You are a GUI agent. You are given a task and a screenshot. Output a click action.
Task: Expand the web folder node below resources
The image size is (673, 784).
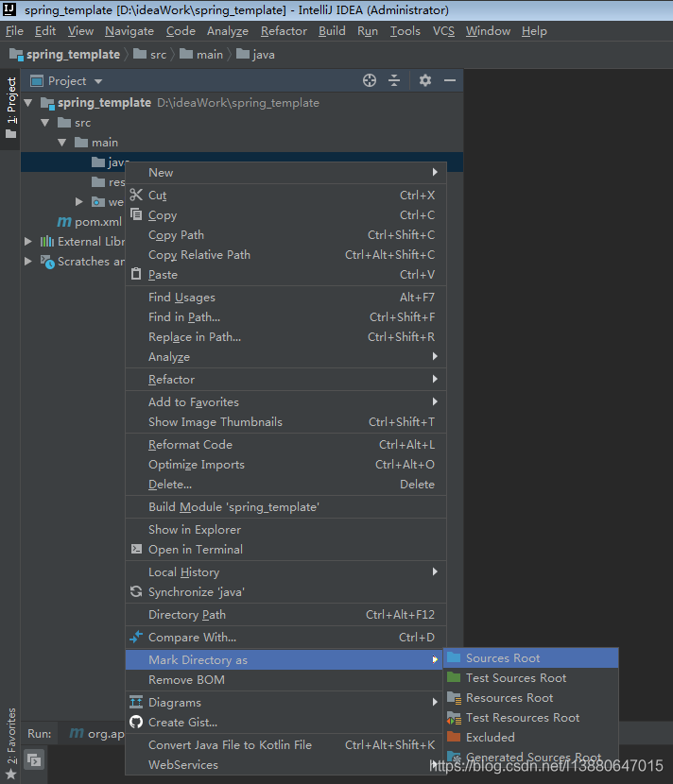click(79, 201)
